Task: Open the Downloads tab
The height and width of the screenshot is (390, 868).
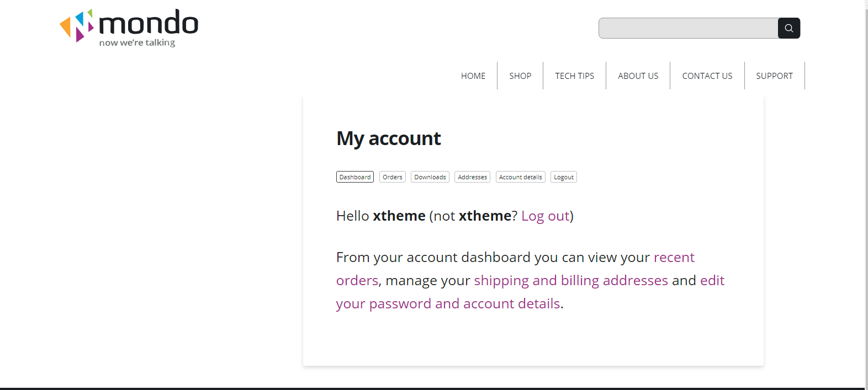Action: coord(430,177)
